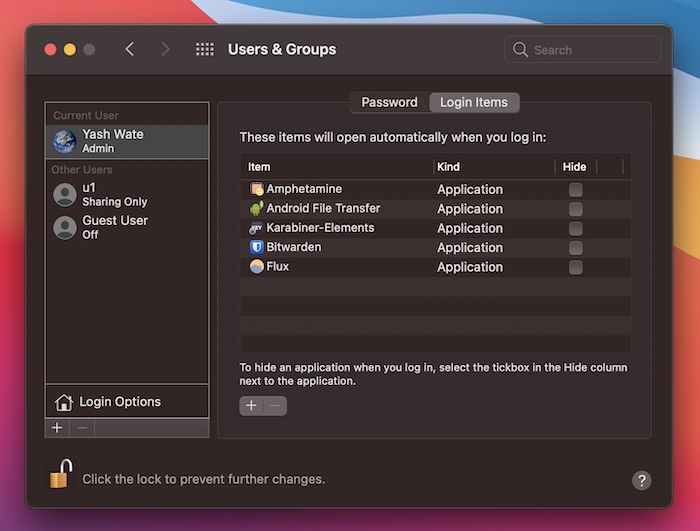Check Hide box for Bitwarden
The width and height of the screenshot is (700, 531).
[575, 247]
